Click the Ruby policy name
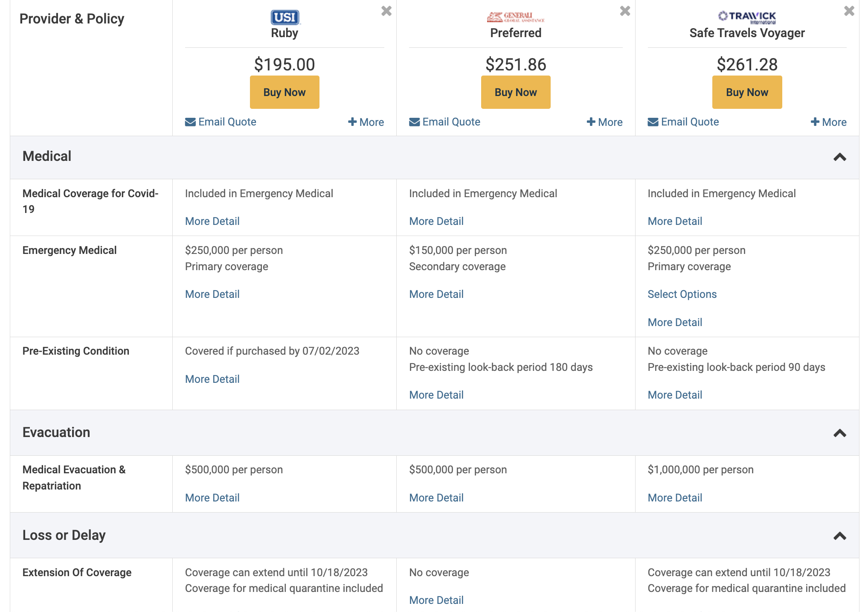The image size is (868, 612). [x=284, y=33]
